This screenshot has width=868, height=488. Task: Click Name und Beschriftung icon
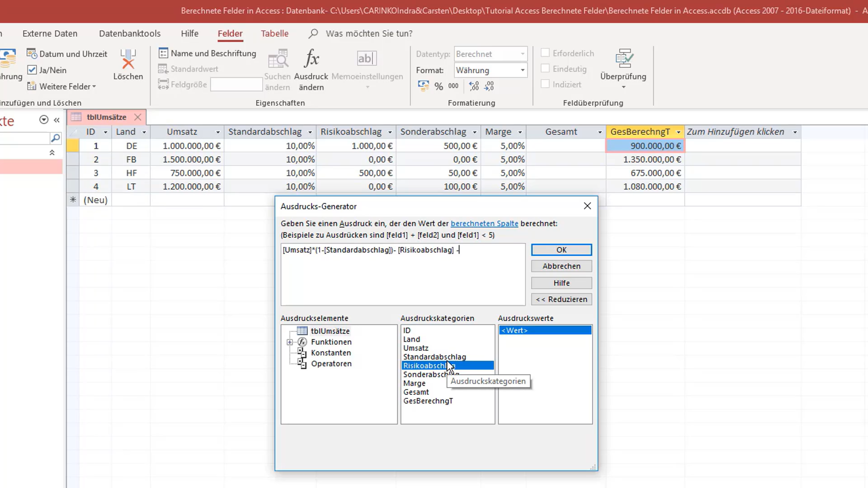pyautogui.click(x=163, y=53)
